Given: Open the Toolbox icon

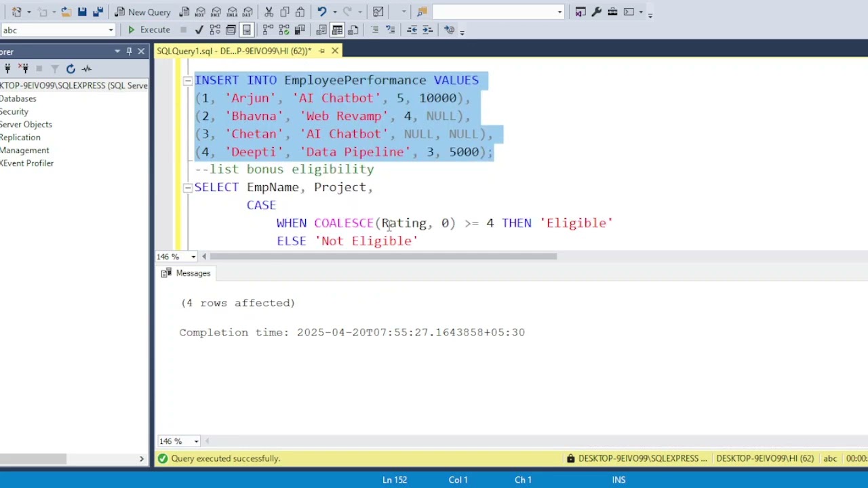Looking at the screenshot, I should 612,12.
